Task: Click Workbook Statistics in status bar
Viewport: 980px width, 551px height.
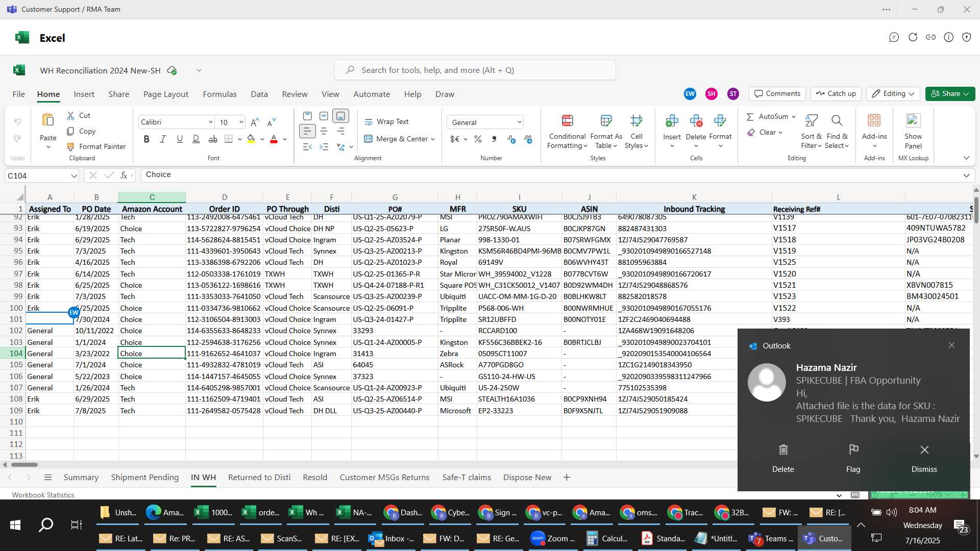Action: pyautogui.click(x=43, y=495)
